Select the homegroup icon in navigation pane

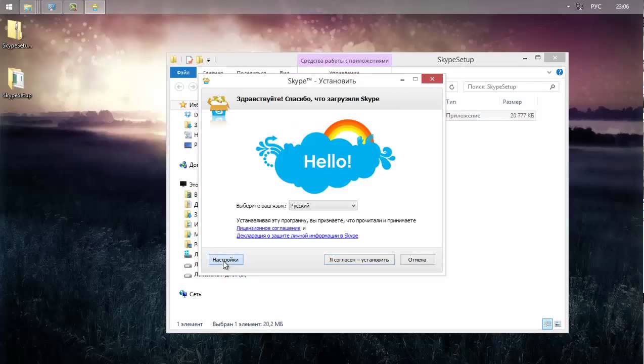tap(183, 165)
